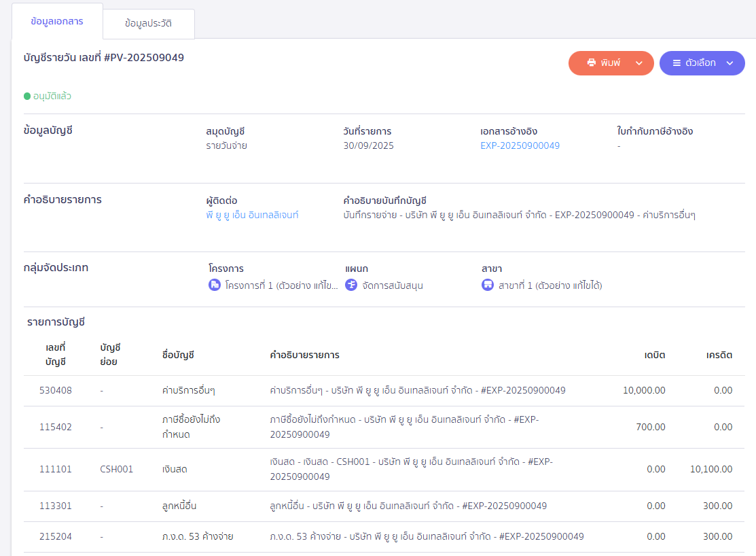Switch to the ข้อมูลประวัติ tab
Image resolution: width=756 pixels, height=556 pixels.
pos(148,24)
